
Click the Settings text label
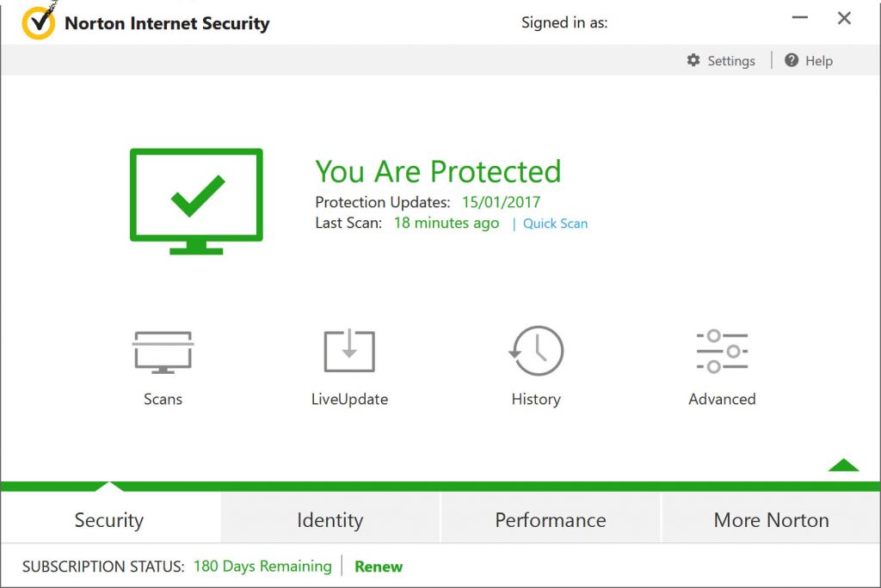pyautogui.click(x=731, y=61)
